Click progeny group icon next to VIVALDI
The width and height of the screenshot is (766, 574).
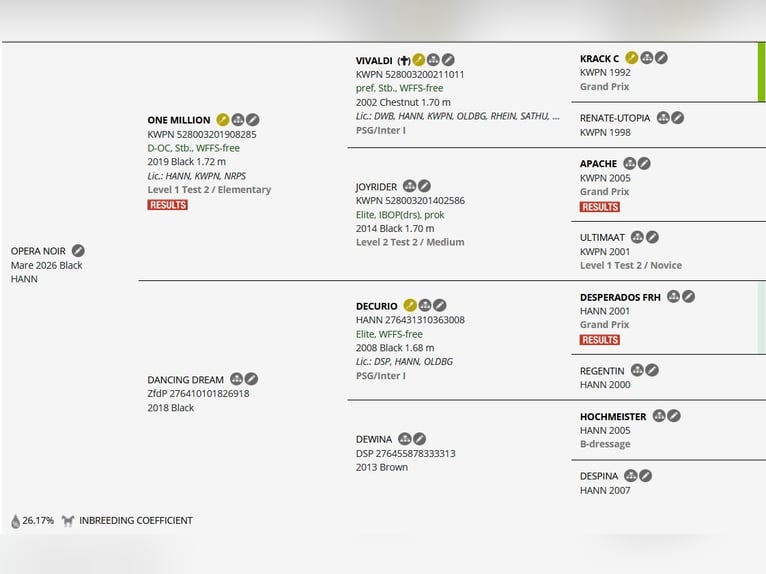[x=433, y=60]
